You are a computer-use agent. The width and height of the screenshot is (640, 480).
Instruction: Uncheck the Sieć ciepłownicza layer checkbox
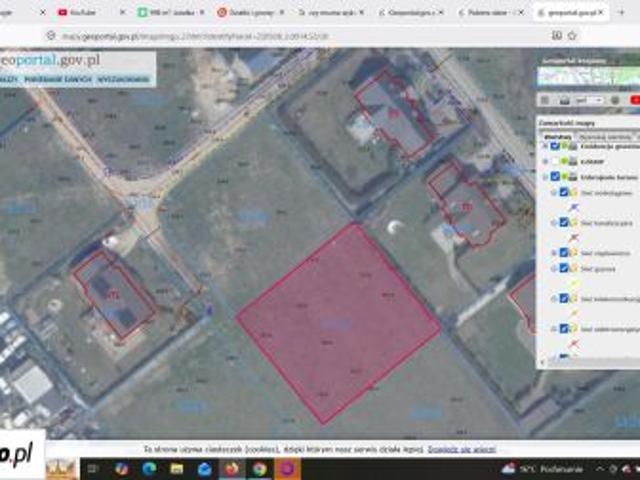(x=564, y=253)
